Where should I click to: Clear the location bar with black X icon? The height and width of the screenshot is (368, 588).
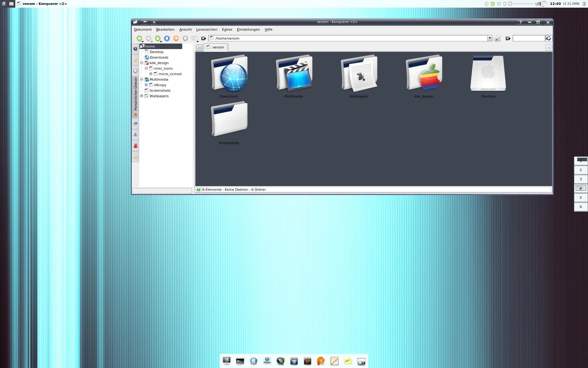[x=203, y=38]
